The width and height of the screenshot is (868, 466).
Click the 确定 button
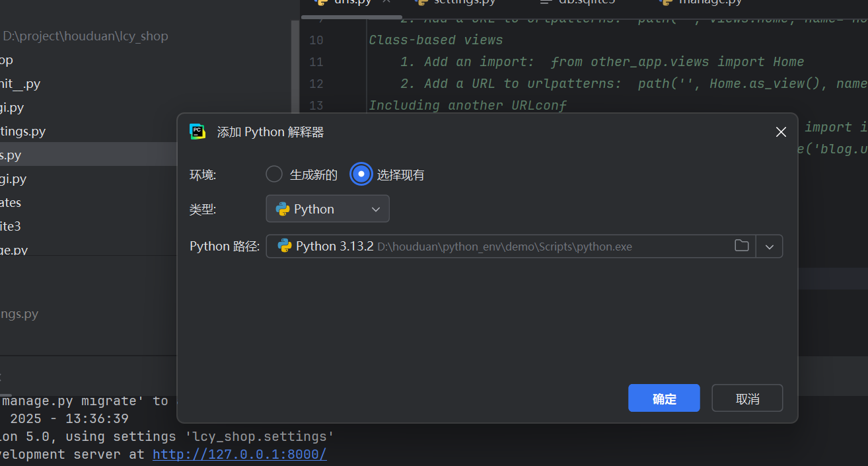pyautogui.click(x=664, y=398)
